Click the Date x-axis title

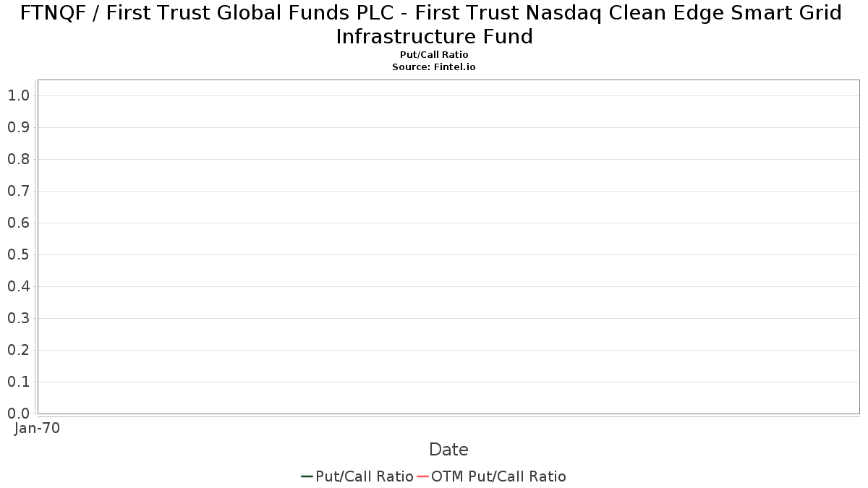448,450
